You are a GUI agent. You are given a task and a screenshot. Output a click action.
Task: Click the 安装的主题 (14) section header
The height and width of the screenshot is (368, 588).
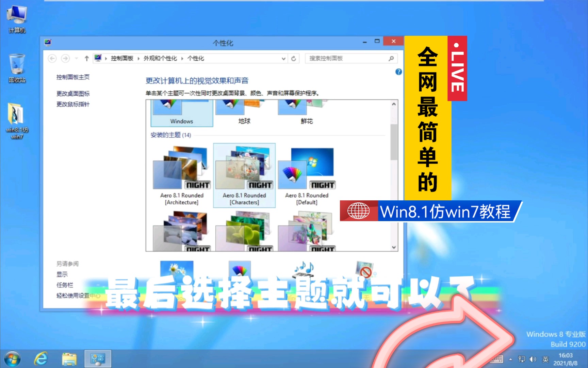(171, 135)
